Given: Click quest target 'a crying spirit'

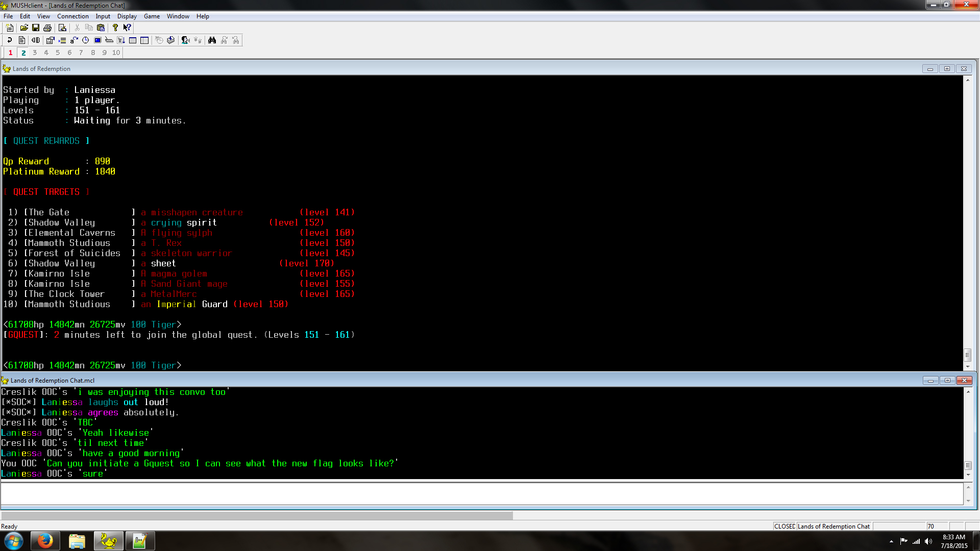Looking at the screenshot, I should pyautogui.click(x=179, y=222).
